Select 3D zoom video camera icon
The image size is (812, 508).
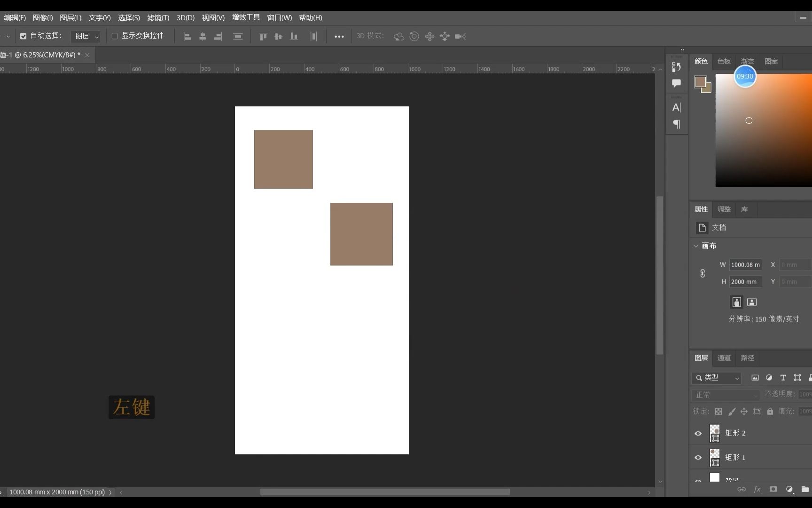460,36
